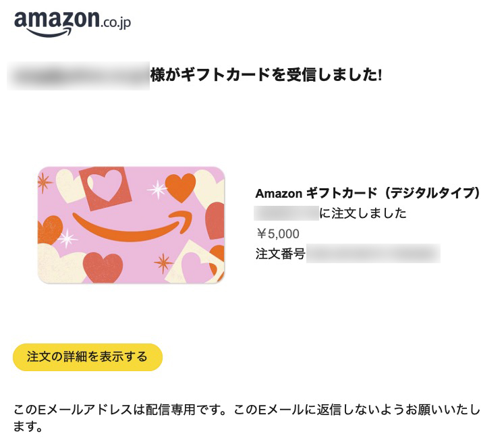Click the ギフトカードを受信しました heading
Screen dimensions: 504x440
tap(266, 76)
